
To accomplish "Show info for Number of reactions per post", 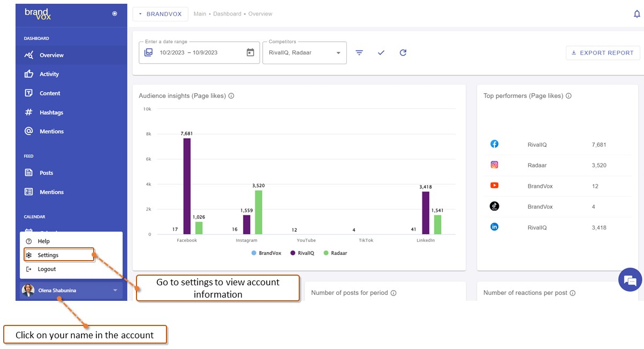I will point(572,293).
